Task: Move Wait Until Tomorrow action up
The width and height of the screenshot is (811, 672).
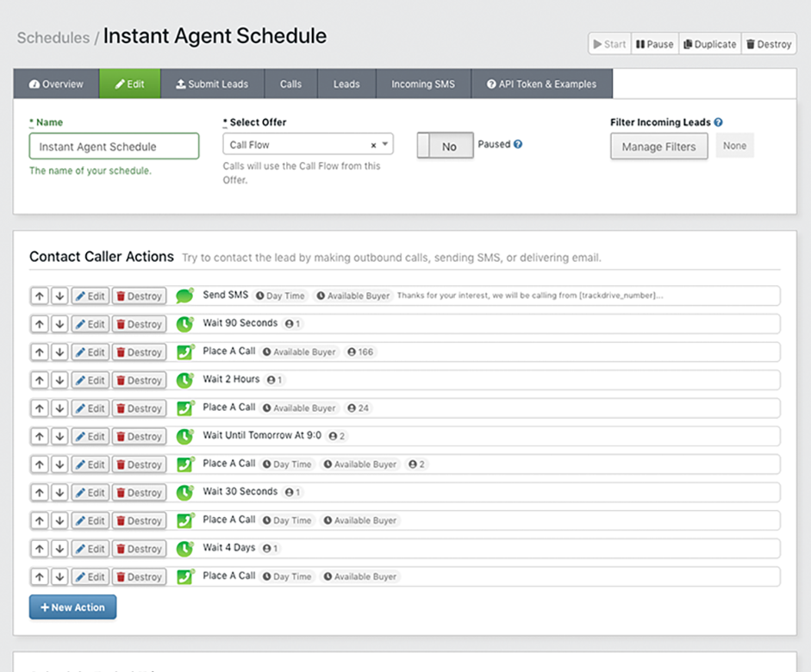Action: tap(40, 436)
